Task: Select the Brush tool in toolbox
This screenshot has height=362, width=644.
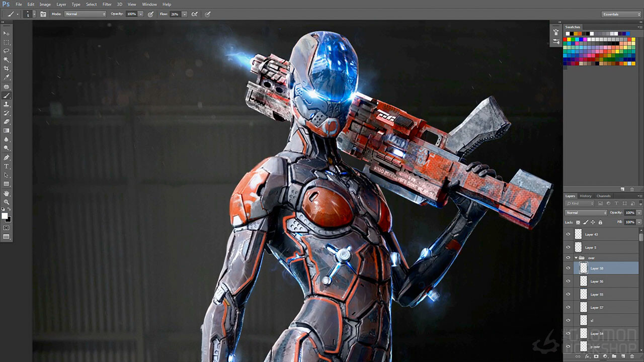Action: [x=7, y=96]
